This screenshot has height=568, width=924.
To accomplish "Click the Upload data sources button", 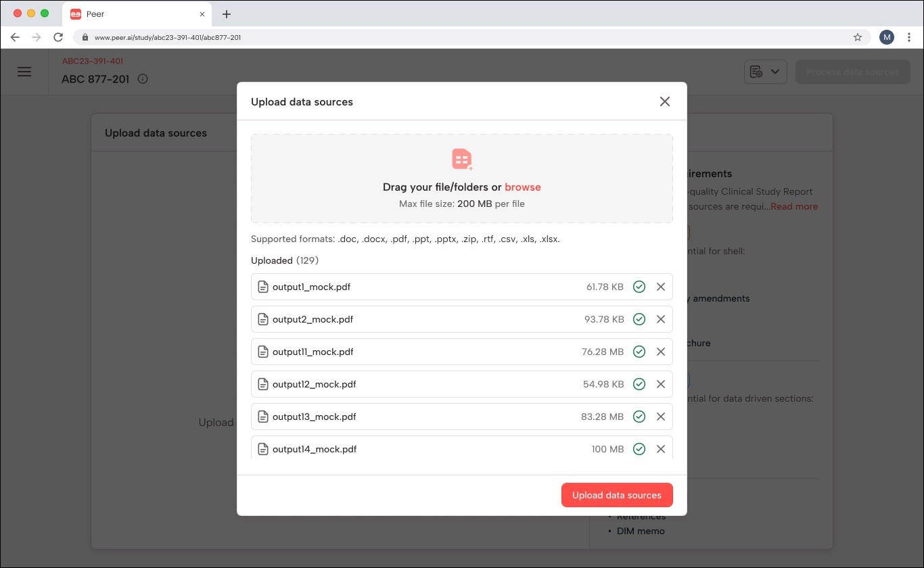I will point(616,494).
